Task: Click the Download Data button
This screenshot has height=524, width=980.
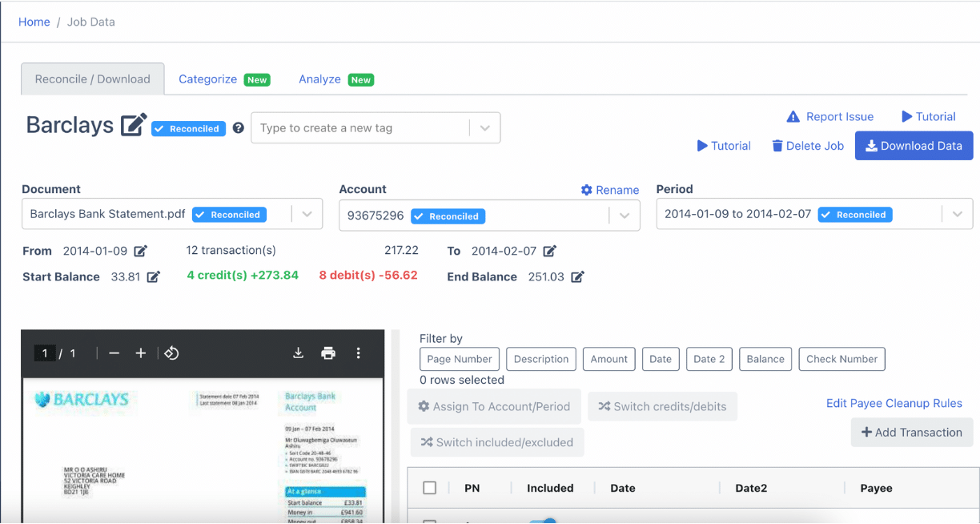Action: (x=914, y=146)
